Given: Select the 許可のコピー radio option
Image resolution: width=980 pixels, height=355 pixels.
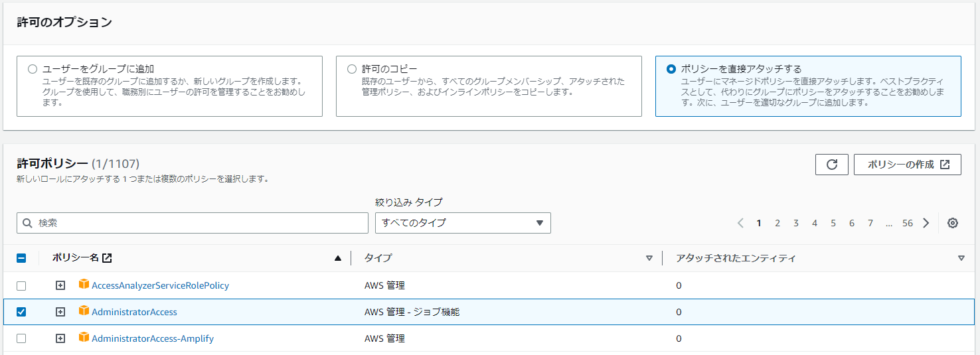Looking at the screenshot, I should [352, 68].
